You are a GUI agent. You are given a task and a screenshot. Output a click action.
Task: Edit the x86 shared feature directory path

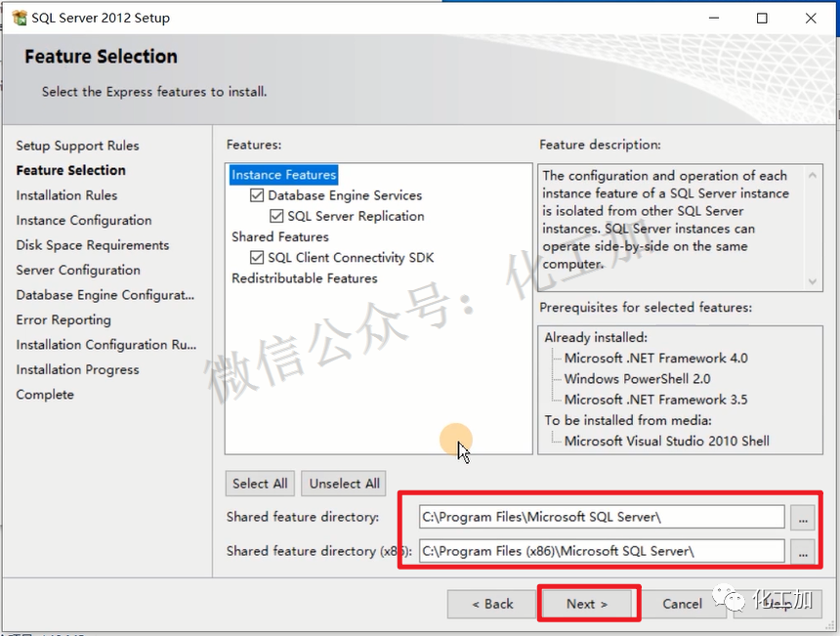[x=602, y=551]
